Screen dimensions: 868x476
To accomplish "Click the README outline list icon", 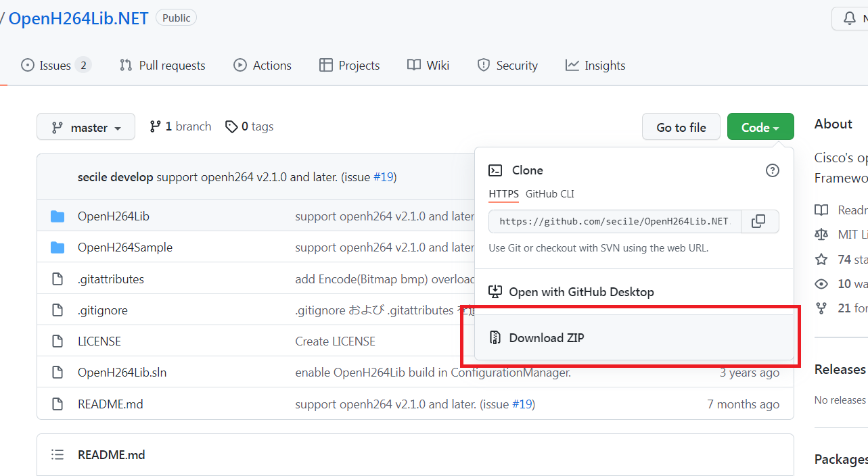I will coord(58,455).
